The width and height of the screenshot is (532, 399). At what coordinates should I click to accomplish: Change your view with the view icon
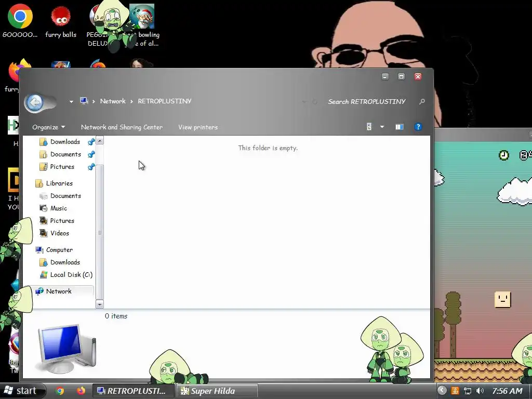pos(369,127)
